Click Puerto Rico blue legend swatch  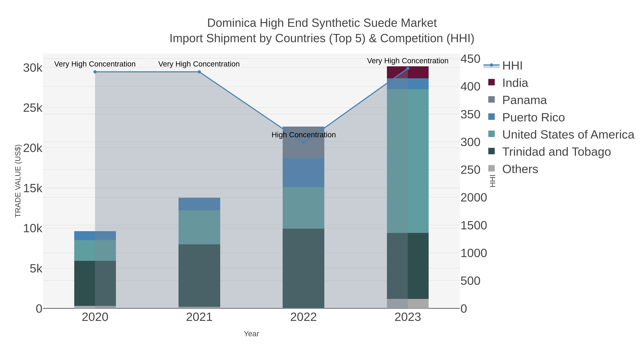point(492,117)
